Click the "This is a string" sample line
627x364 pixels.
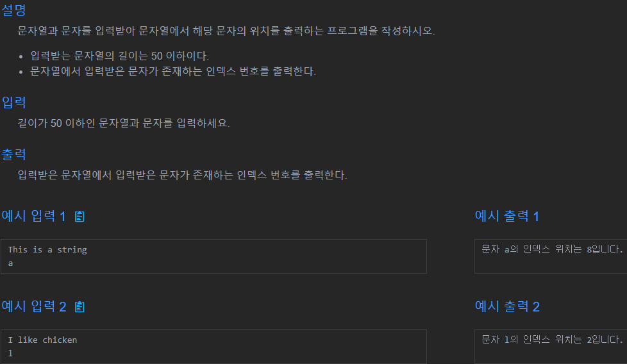pyautogui.click(x=47, y=250)
